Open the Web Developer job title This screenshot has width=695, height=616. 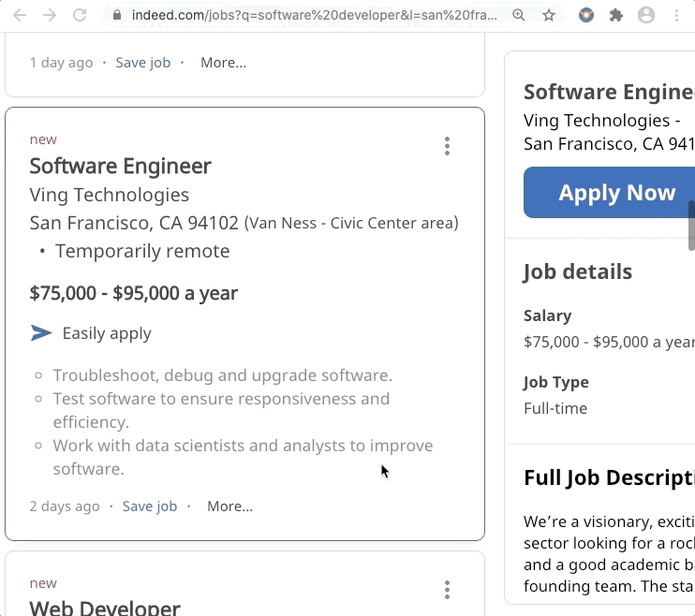[x=105, y=608]
